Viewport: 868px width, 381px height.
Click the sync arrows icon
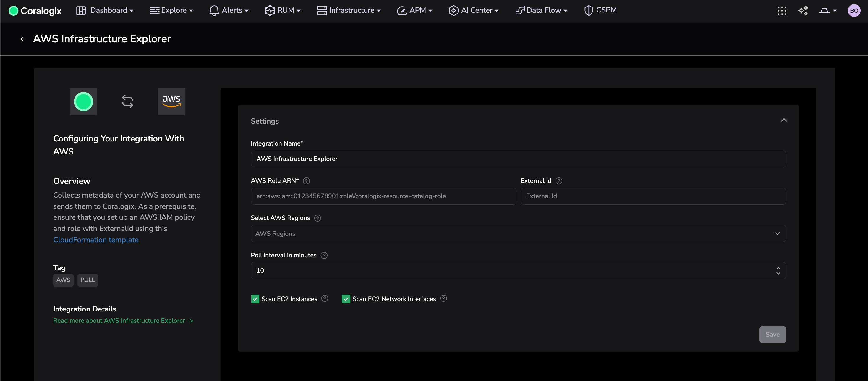point(127,101)
